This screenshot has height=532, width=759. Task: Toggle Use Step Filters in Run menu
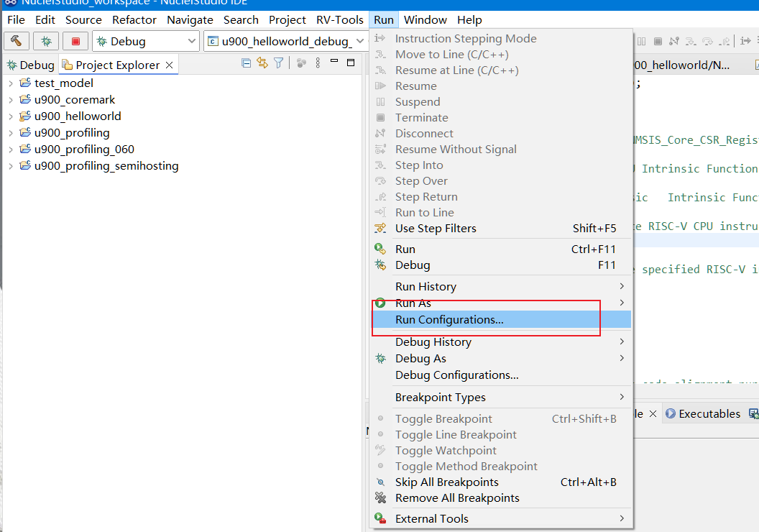(436, 229)
